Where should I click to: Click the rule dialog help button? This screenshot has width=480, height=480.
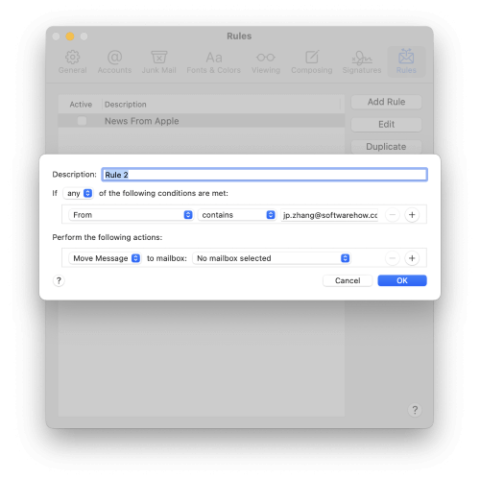[x=59, y=281]
